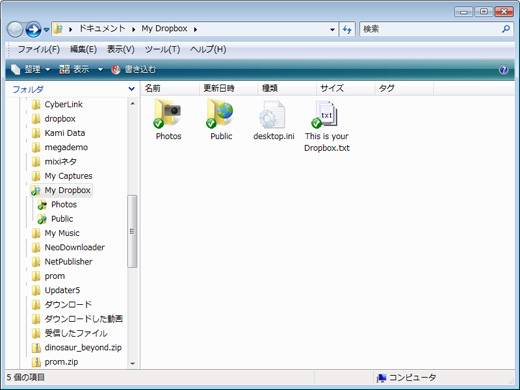Click the フォルダ pane header label
This screenshot has height=390, width=520.
tap(28, 89)
